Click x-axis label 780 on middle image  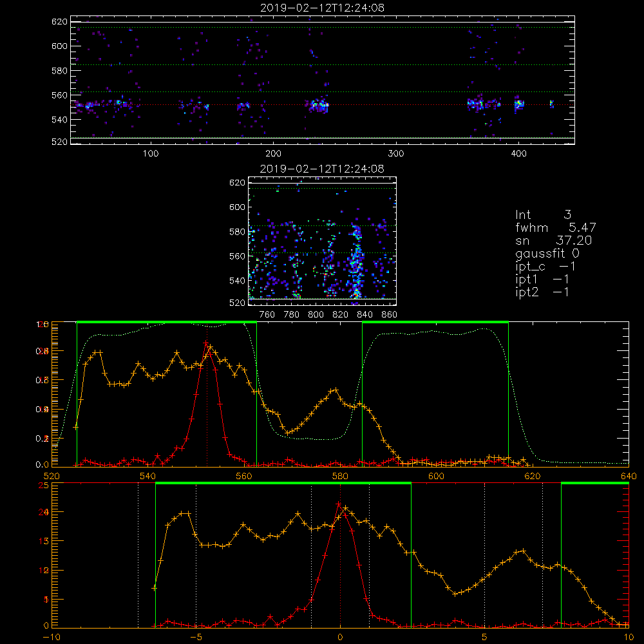tap(292, 315)
